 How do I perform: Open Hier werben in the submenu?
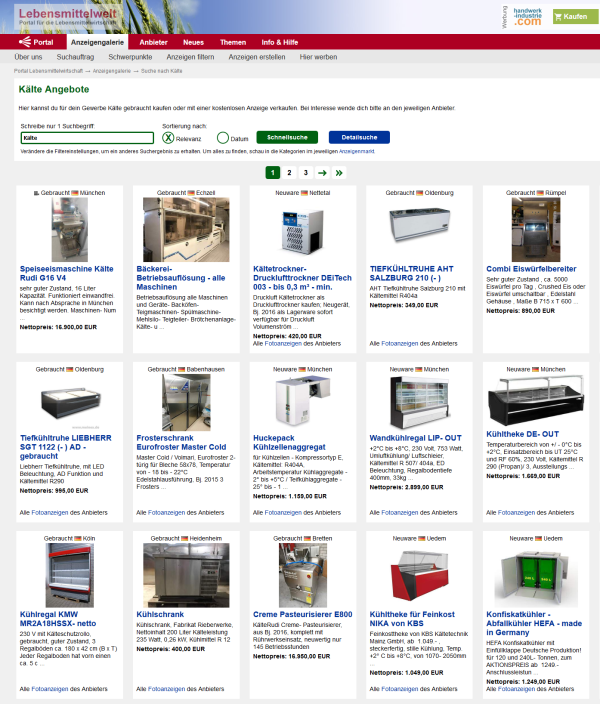318,57
